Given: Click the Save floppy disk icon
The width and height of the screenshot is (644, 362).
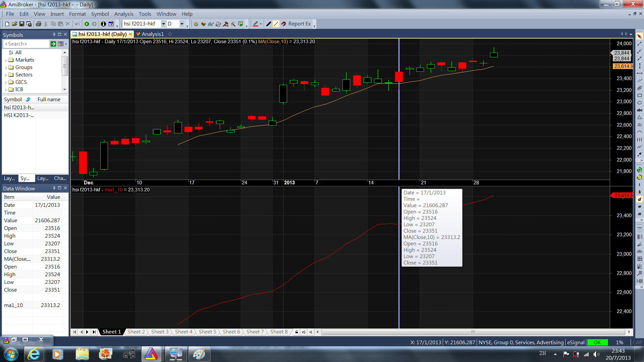Looking at the screenshot, I should 22,24.
